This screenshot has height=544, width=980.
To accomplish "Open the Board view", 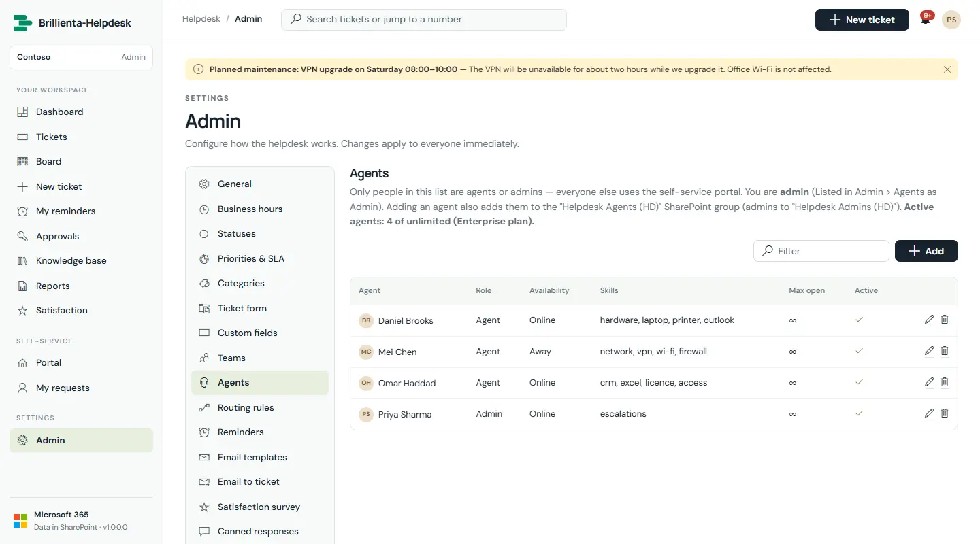I will [81, 161].
